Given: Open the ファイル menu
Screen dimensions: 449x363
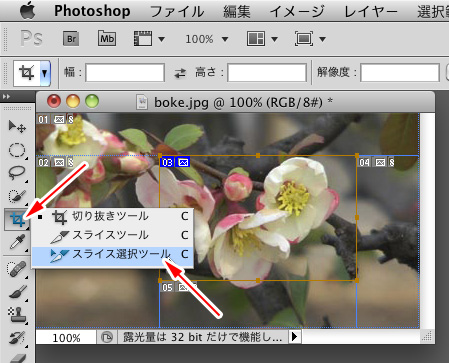Looking at the screenshot, I should point(177,12).
